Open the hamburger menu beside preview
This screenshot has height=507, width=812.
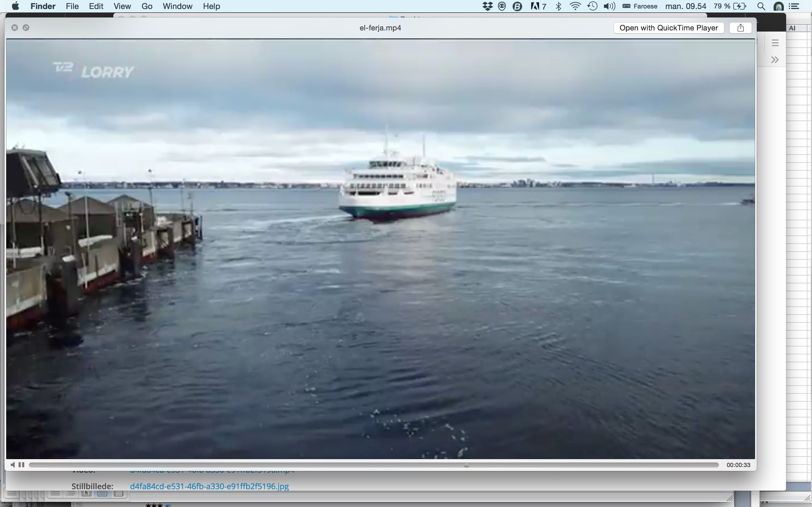775,43
